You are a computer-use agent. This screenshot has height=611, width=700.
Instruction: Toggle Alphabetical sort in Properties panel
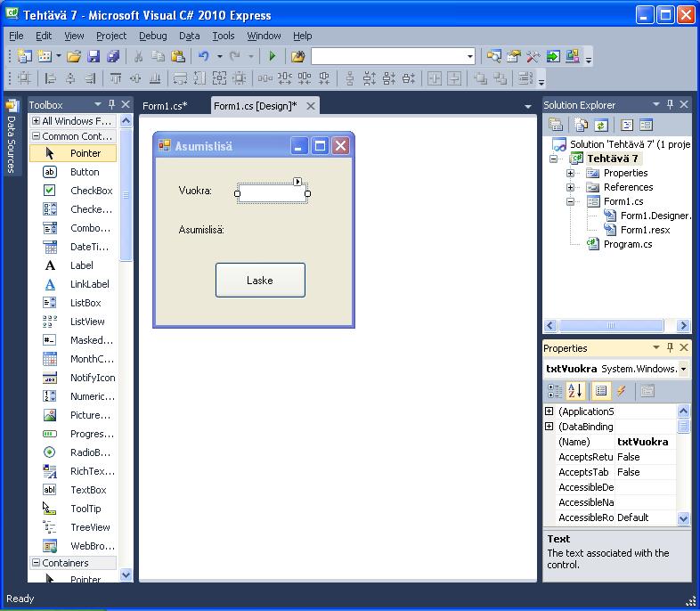pos(575,391)
